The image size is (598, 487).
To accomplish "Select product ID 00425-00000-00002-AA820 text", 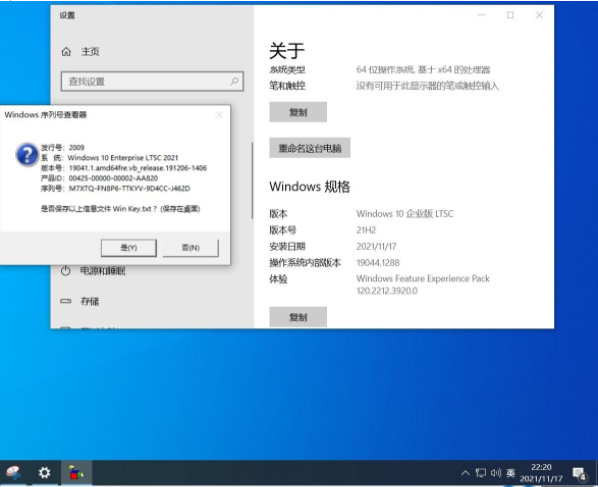I will point(113,178).
